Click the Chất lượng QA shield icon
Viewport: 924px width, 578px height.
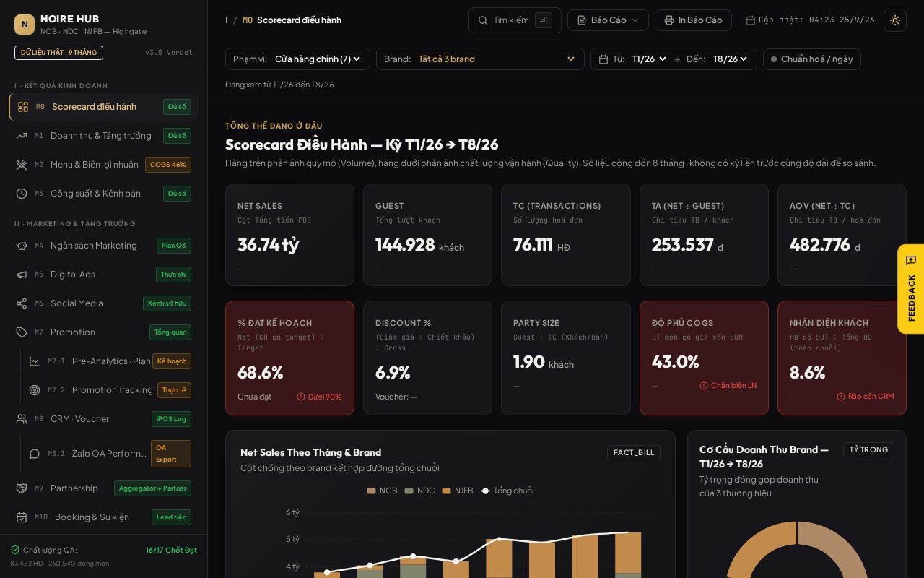15,550
